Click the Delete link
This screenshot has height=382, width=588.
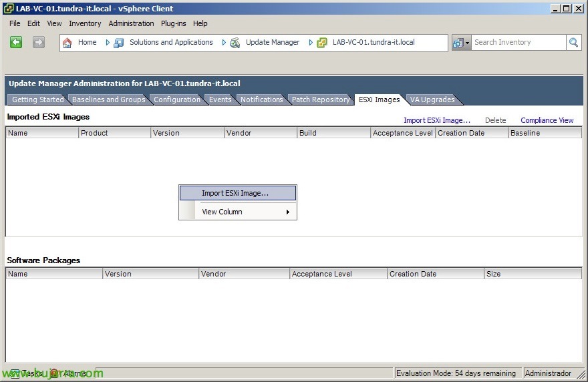495,120
